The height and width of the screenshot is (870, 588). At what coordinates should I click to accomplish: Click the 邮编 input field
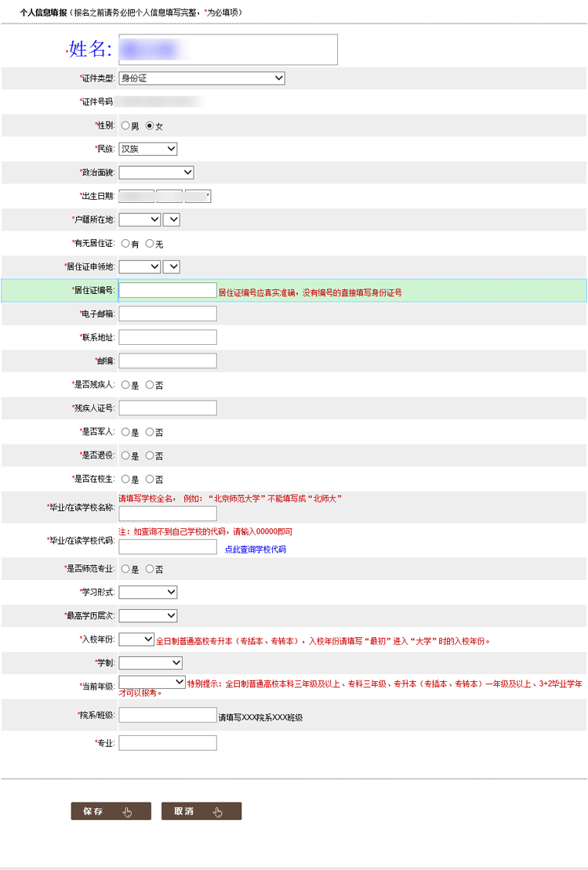168,361
